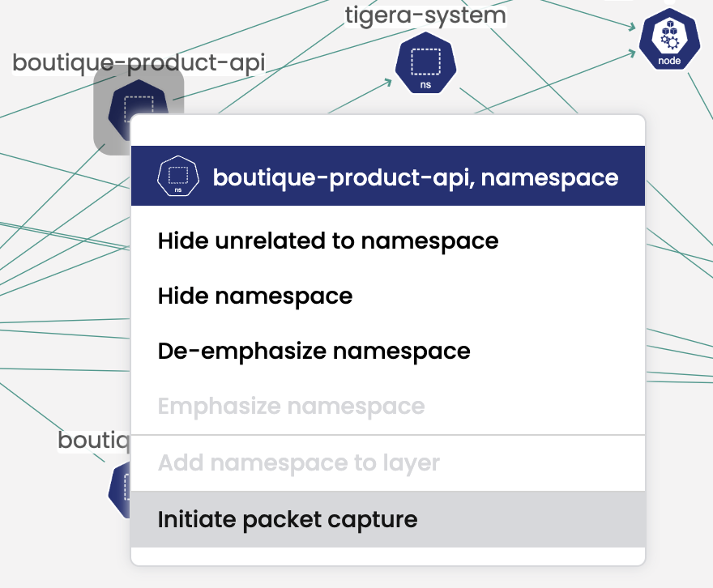Select the node hexagon icon at top right
This screenshot has width=713, height=588.
click(x=669, y=39)
